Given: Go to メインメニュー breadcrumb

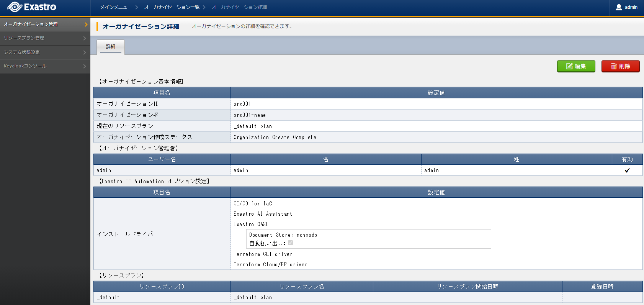Looking at the screenshot, I should 116,7.
